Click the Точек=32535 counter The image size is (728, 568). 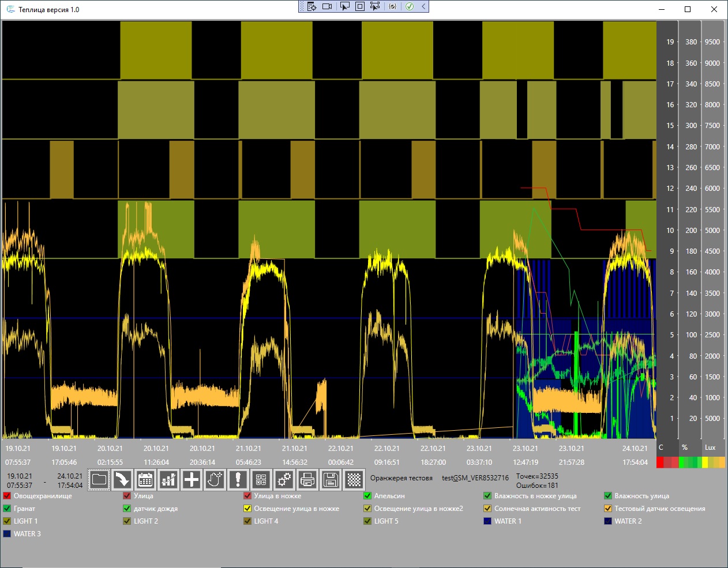pos(537,476)
